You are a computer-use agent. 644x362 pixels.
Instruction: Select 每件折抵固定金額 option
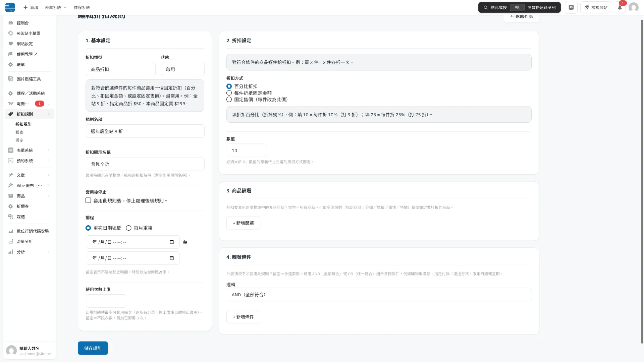click(x=229, y=93)
